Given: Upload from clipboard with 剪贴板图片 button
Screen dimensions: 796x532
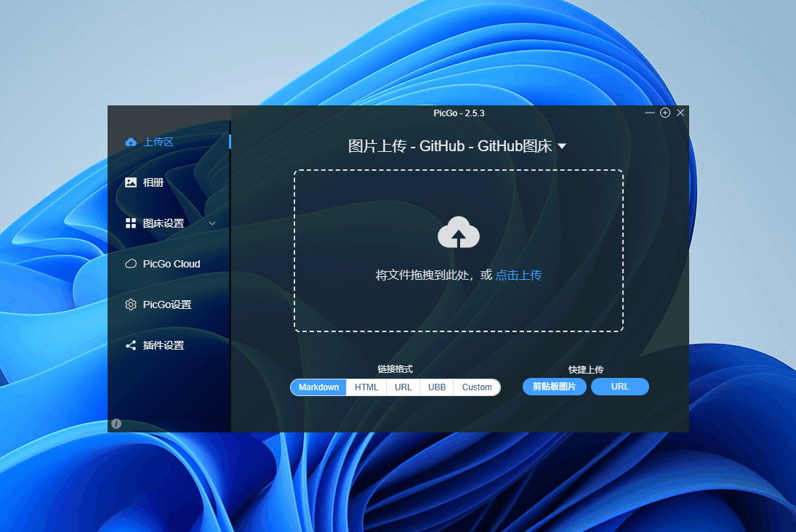Looking at the screenshot, I should click(x=555, y=387).
